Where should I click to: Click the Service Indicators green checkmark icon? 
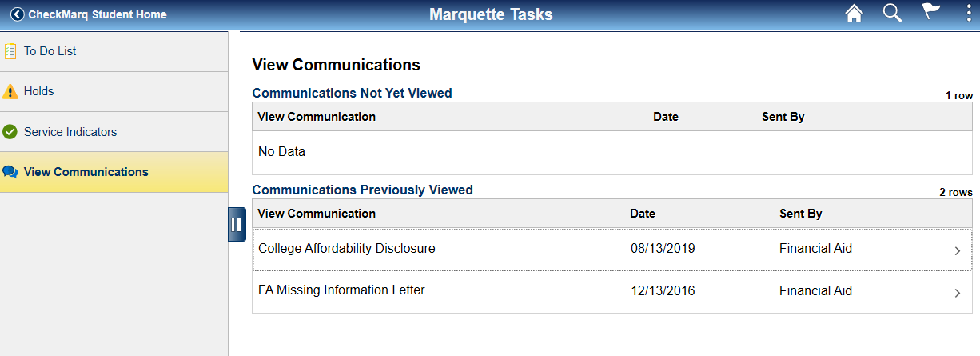(10, 132)
